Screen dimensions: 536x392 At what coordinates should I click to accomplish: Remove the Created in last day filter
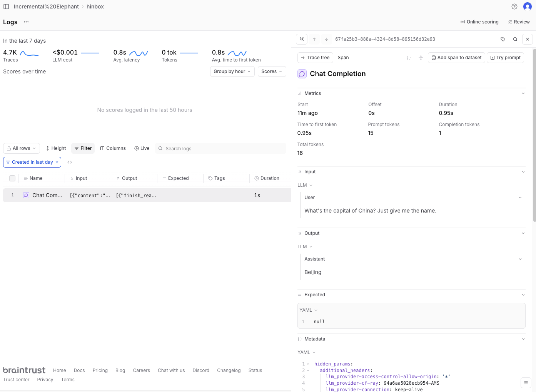point(57,162)
